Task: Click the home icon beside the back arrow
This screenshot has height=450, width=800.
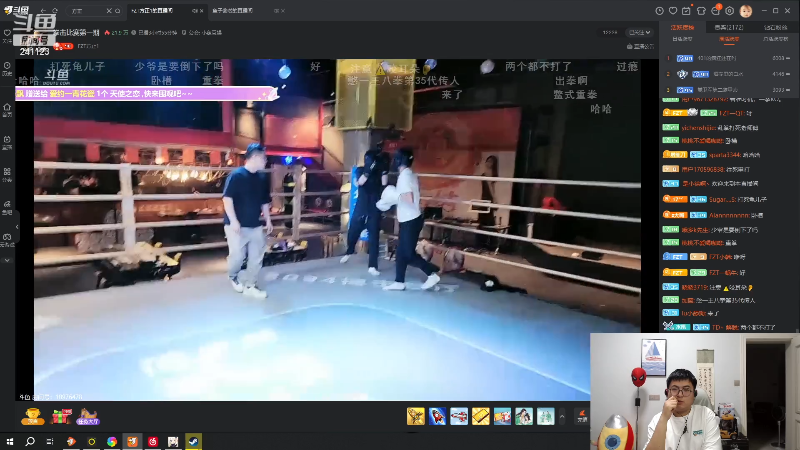Action: coord(55,11)
